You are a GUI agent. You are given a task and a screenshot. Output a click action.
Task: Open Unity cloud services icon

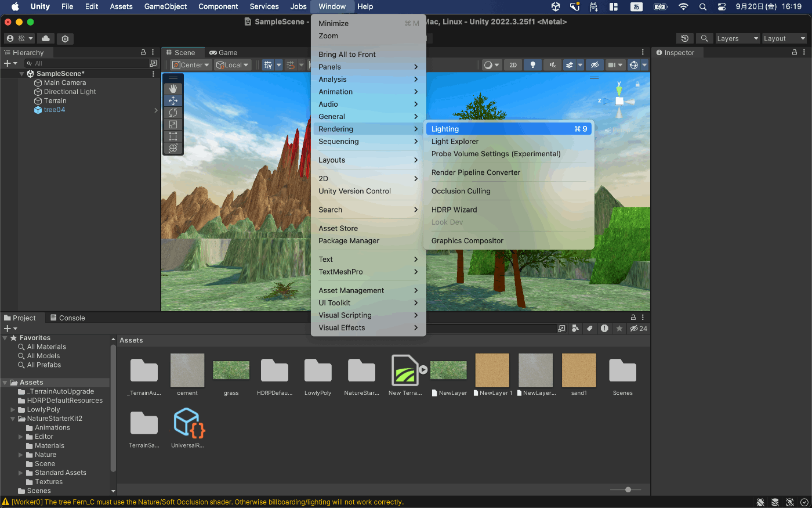click(x=46, y=38)
